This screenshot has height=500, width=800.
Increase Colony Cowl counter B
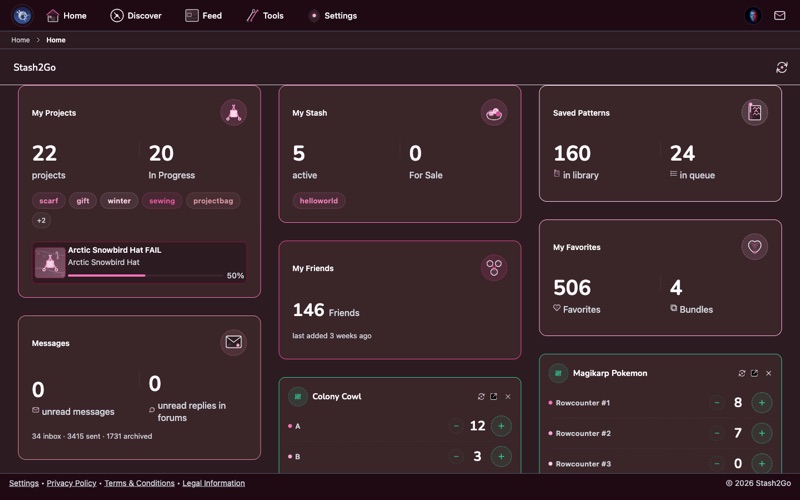(501, 456)
